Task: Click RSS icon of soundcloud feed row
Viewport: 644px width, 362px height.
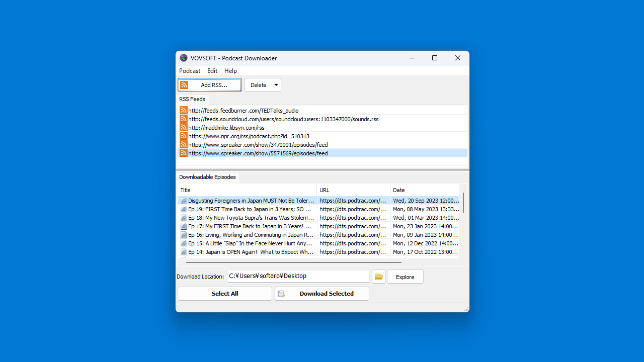Action: tap(184, 119)
